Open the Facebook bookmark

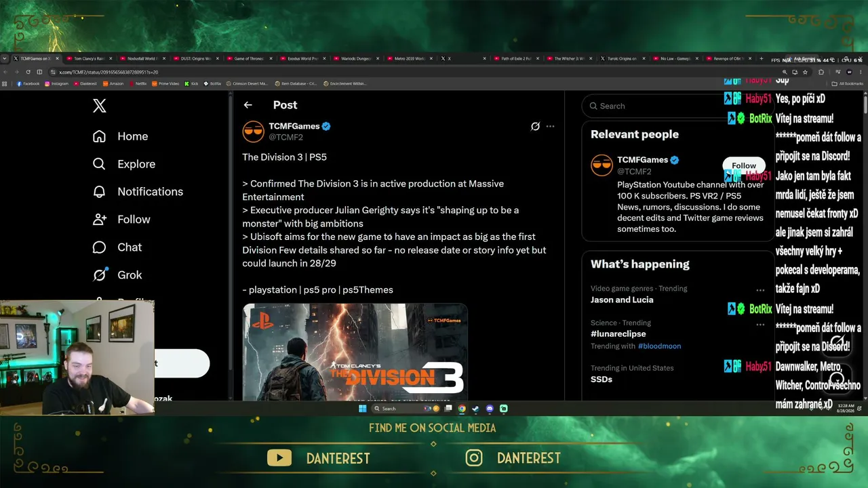tap(27, 83)
